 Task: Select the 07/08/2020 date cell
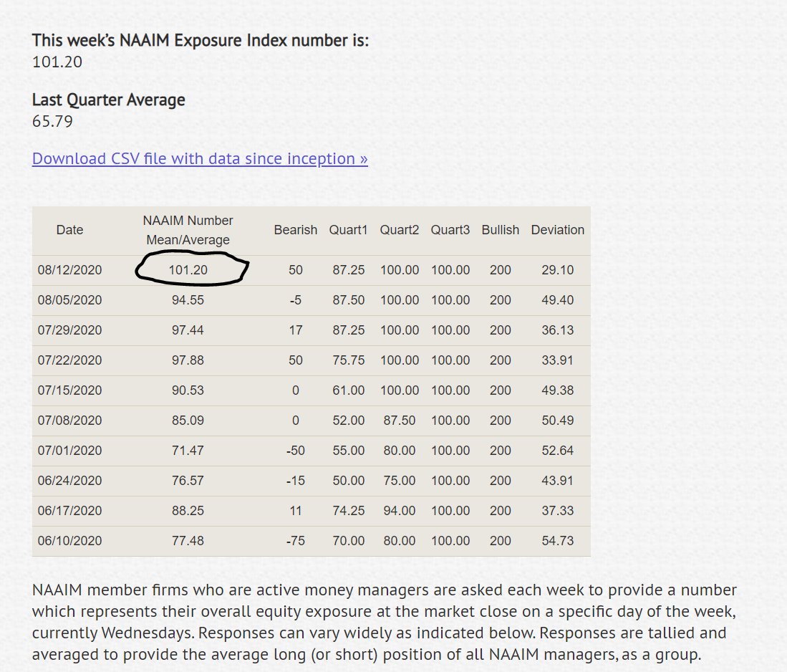pyautogui.click(x=69, y=421)
